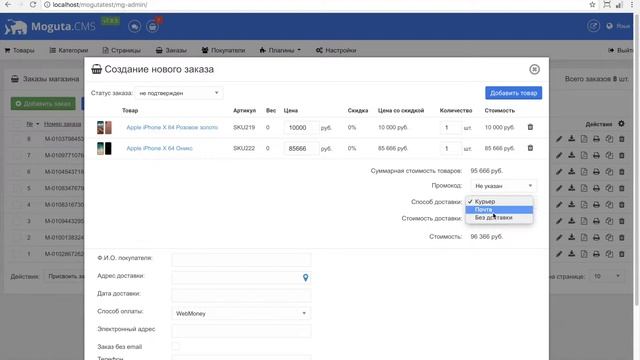The image size is (640, 360).
Task: Download order number 2
Action: 571,237
